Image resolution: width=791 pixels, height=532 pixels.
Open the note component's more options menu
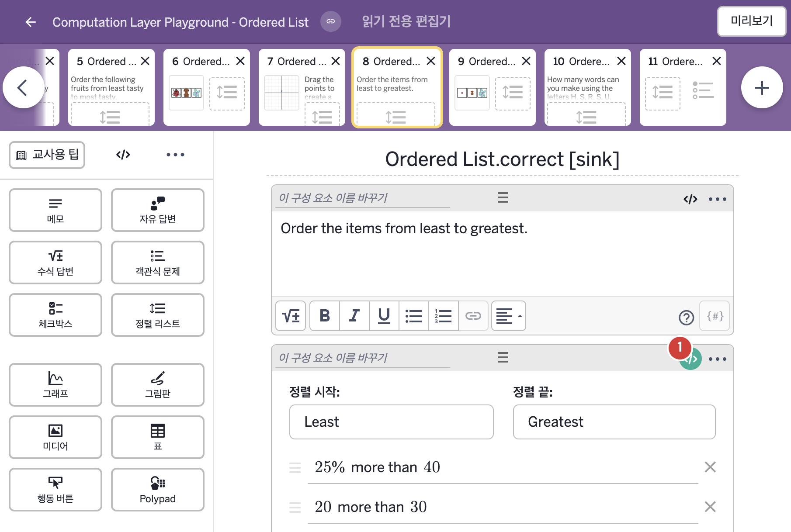click(718, 199)
